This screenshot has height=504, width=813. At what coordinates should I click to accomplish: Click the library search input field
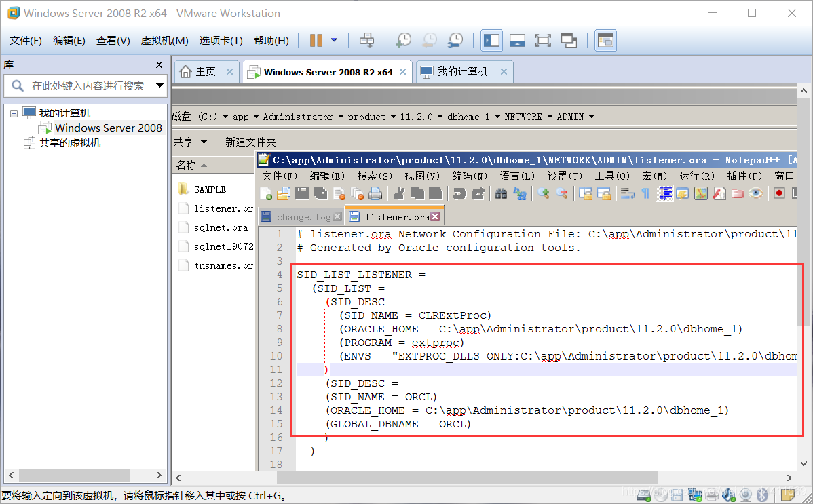coord(88,85)
